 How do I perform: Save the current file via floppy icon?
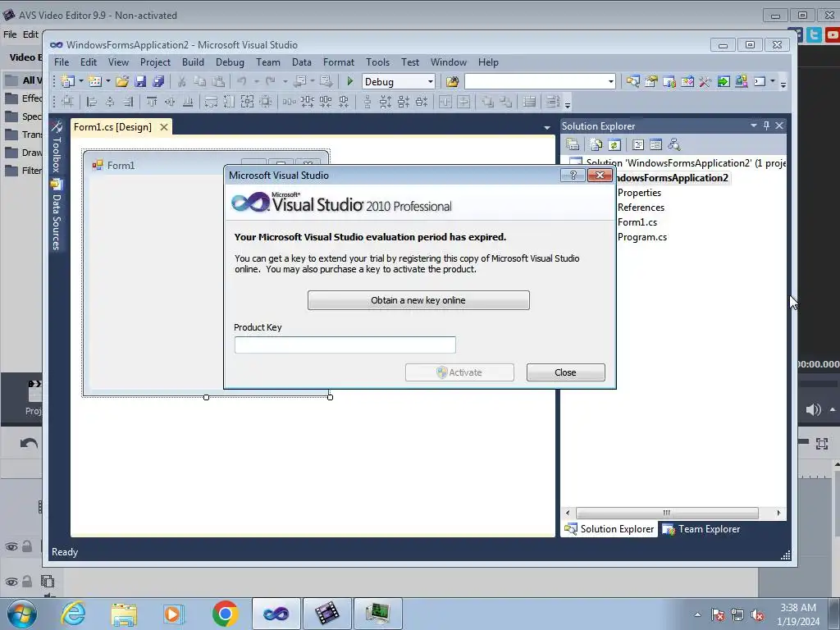[x=140, y=81]
